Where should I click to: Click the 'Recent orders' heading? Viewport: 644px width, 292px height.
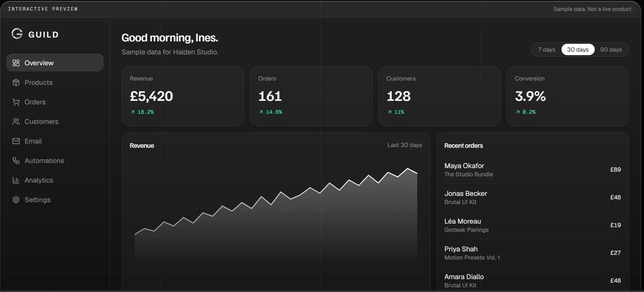pyautogui.click(x=463, y=146)
